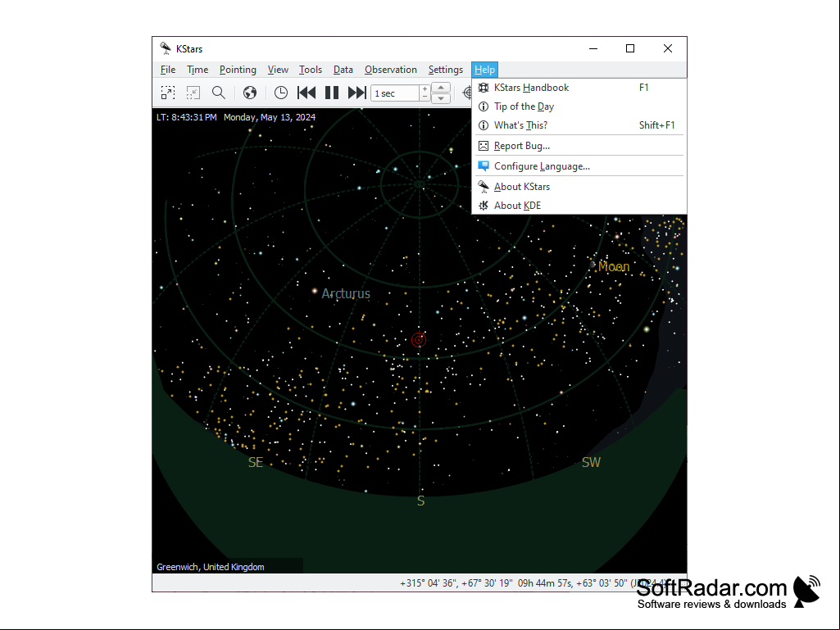Open KStars Handbook from Help menu
840x630 pixels.
(579, 88)
